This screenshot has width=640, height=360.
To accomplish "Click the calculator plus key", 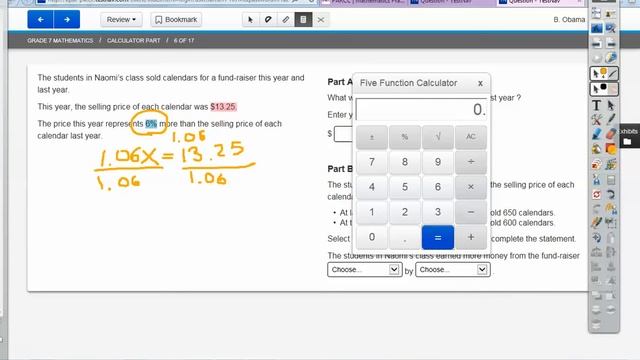I will click(471, 237).
